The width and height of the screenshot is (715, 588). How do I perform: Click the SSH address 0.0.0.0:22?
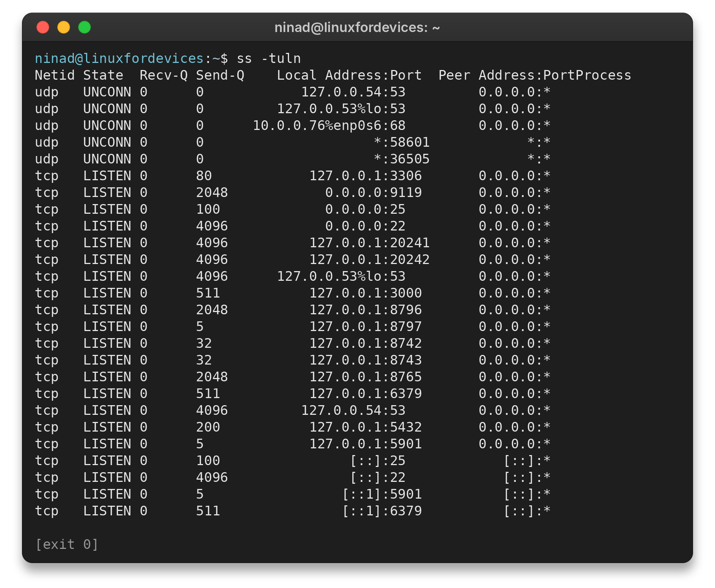pyautogui.click(x=365, y=226)
